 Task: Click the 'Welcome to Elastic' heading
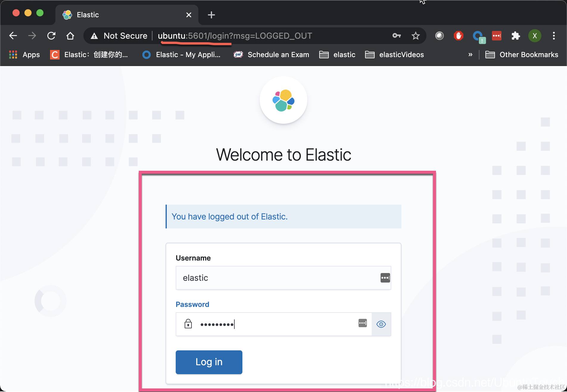coord(283,155)
